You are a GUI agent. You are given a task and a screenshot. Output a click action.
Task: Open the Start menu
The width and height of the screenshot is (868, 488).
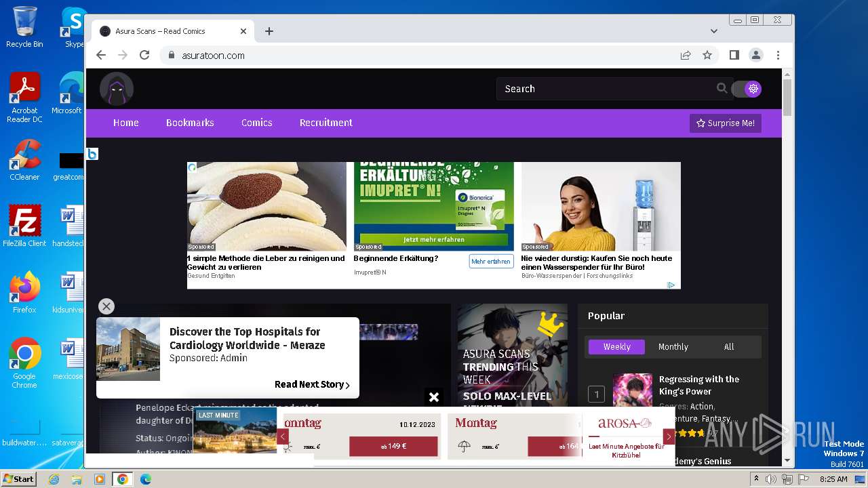tap(18, 479)
